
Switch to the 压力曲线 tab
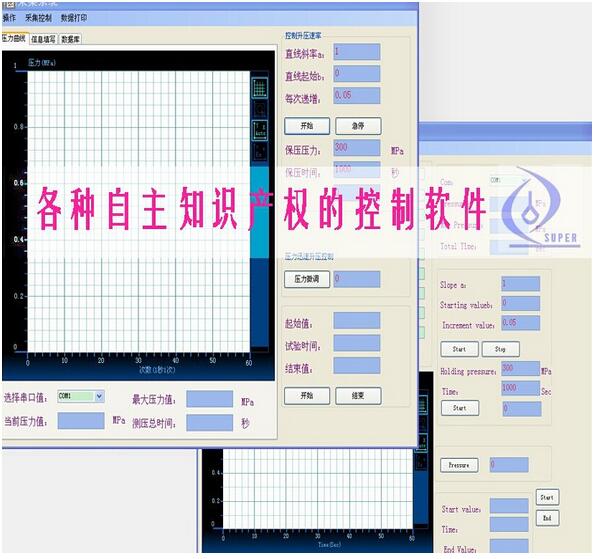[x=14, y=38]
